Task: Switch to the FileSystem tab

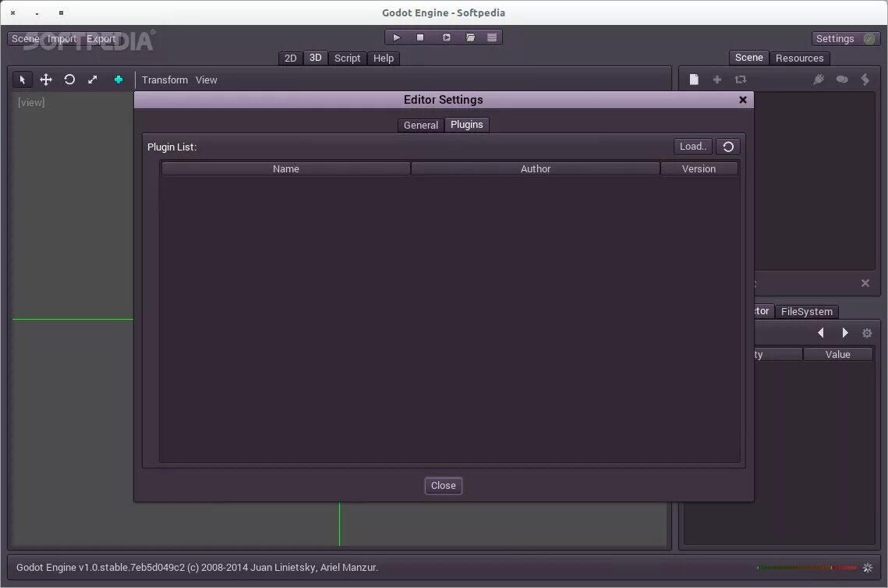Action: coord(806,312)
